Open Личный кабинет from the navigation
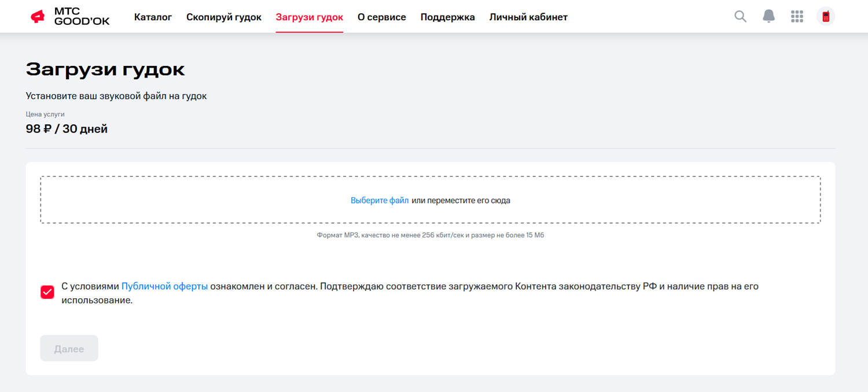This screenshot has width=868, height=392. point(528,17)
